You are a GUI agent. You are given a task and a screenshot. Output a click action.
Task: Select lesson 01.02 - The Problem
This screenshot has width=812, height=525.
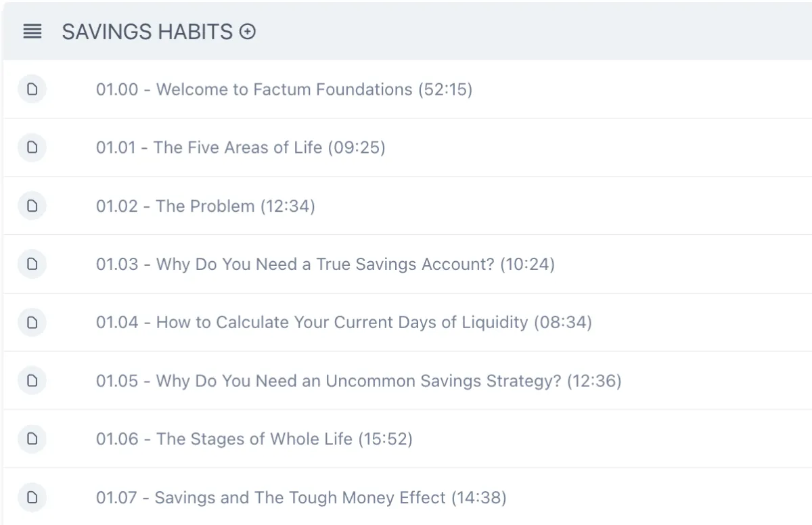point(206,206)
